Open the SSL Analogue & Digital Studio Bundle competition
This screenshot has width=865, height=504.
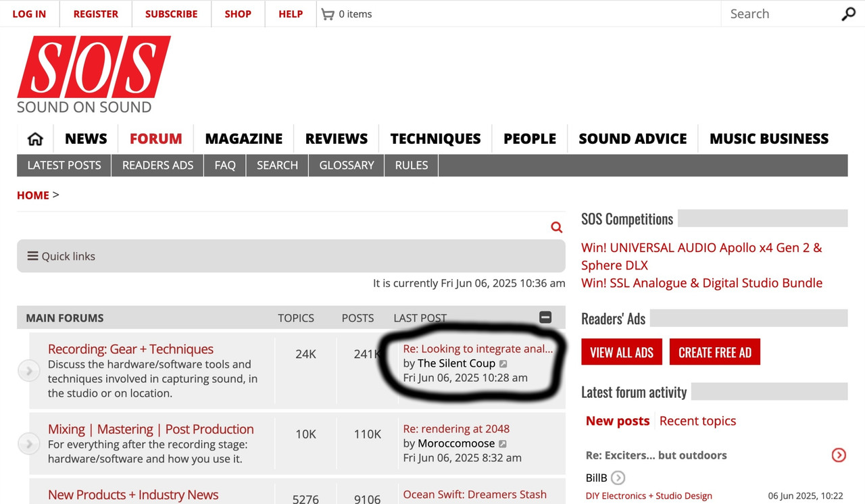coord(701,283)
